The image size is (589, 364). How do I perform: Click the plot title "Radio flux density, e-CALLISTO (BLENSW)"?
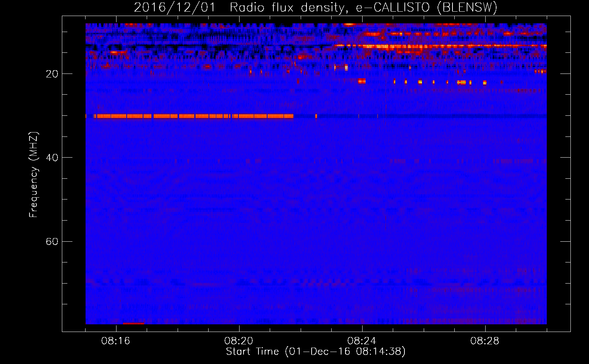363,7
